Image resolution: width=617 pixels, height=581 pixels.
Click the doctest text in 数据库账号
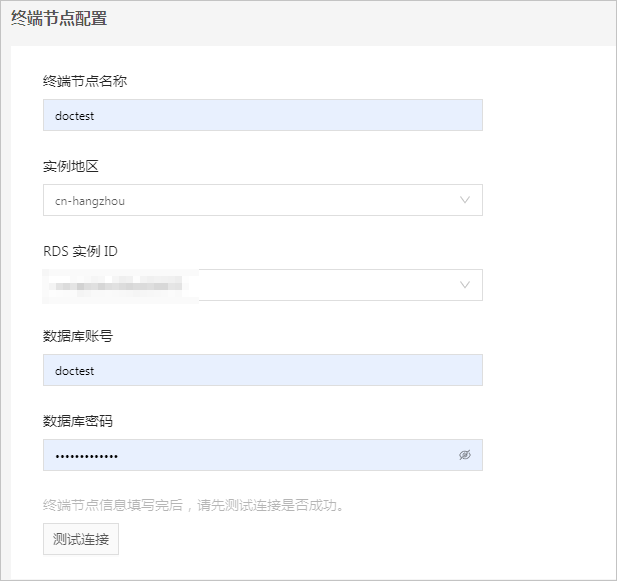[x=75, y=370]
